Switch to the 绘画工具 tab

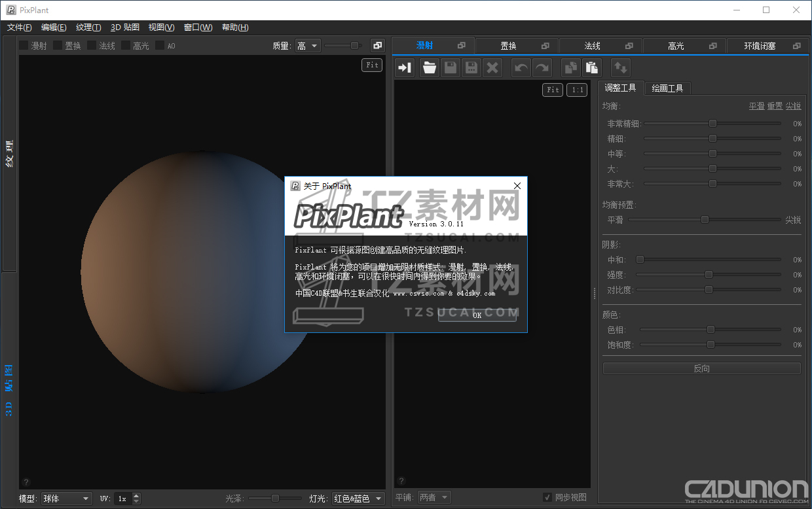(x=667, y=88)
